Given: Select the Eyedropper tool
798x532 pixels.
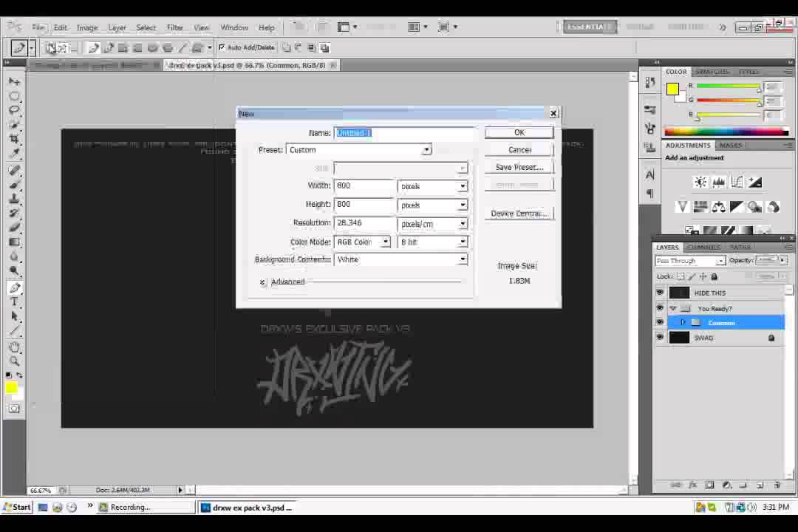Looking at the screenshot, I should [14, 153].
